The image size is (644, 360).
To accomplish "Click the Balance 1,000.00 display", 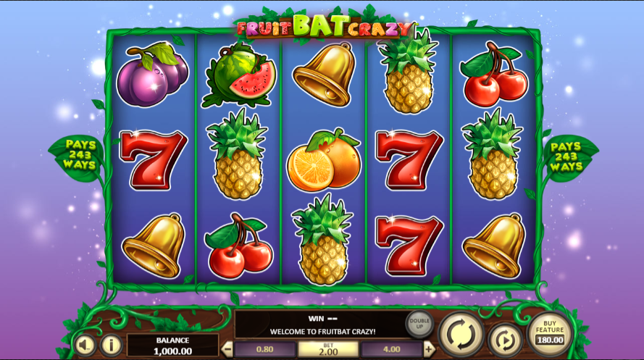I will [x=172, y=346].
